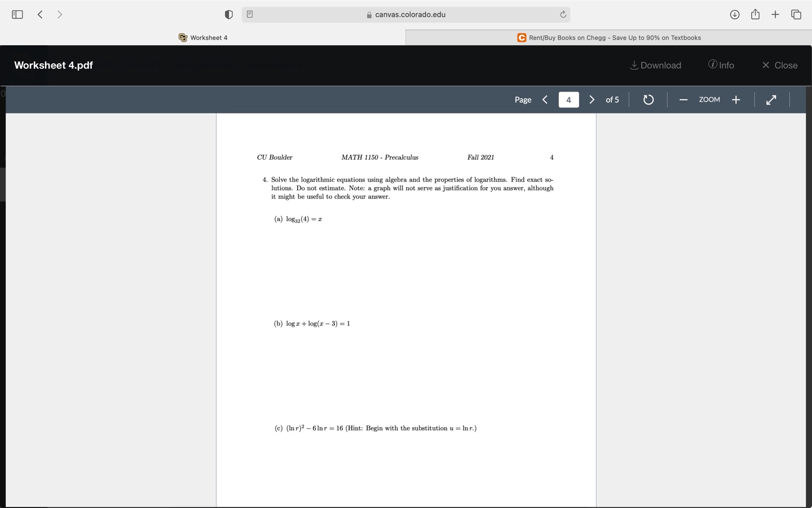Zoom out with the minus control
The image size is (812, 508).
click(683, 99)
